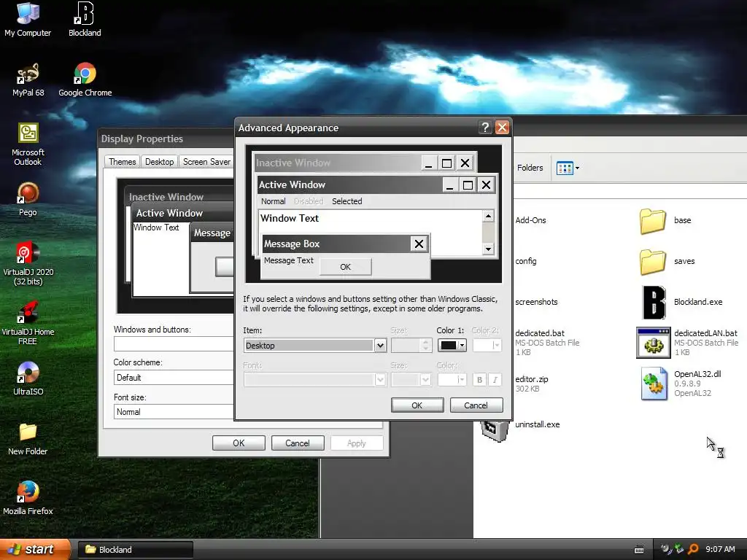Switch to the Screen Saver tab
Screen dimensions: 747x560
tap(206, 162)
